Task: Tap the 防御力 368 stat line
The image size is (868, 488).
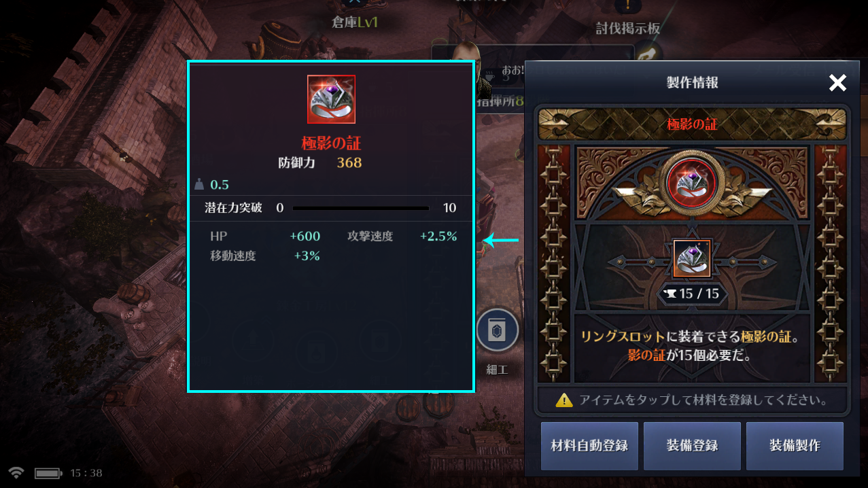Action: point(320,162)
